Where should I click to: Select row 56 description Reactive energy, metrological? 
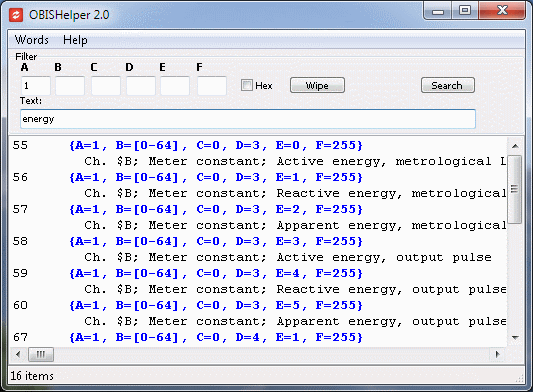295,193
